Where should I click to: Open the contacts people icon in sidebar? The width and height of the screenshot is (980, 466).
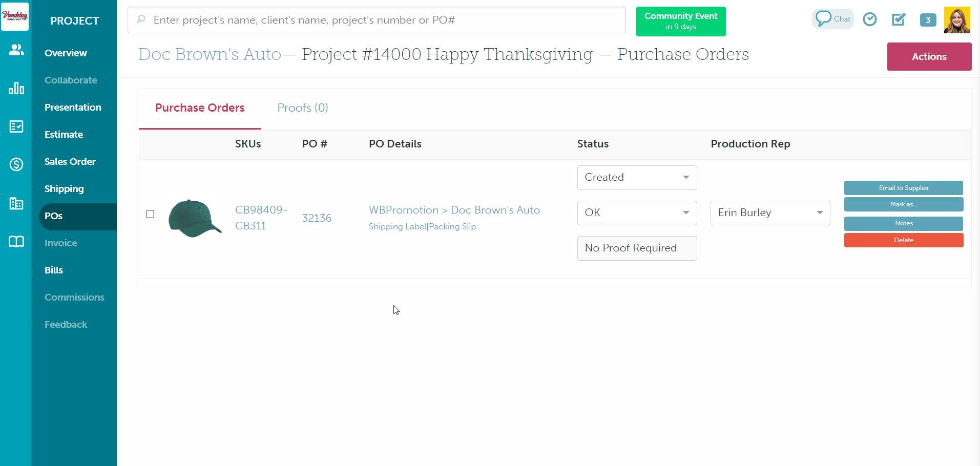point(16,50)
